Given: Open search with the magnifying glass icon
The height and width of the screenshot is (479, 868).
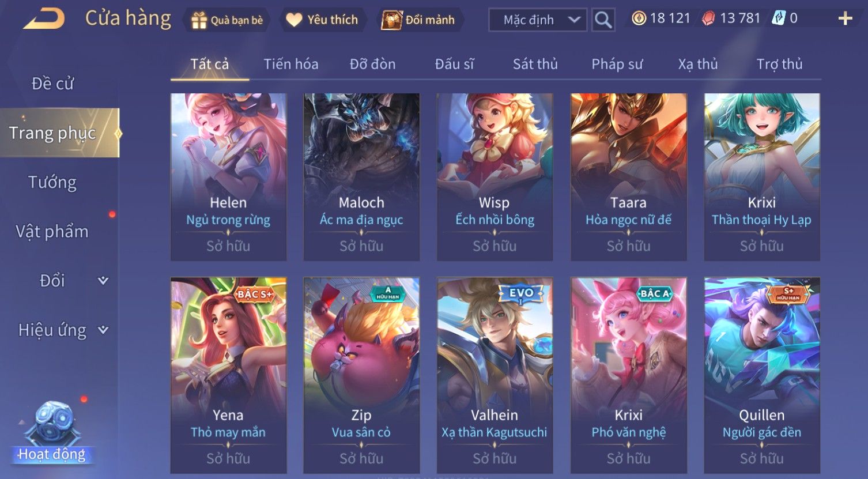Looking at the screenshot, I should (603, 20).
